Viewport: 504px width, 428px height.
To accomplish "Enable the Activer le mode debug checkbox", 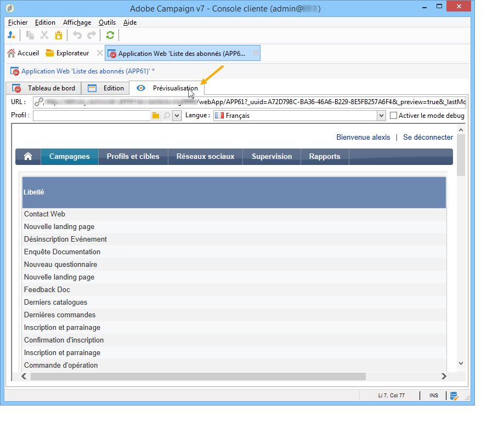I will click(x=393, y=116).
